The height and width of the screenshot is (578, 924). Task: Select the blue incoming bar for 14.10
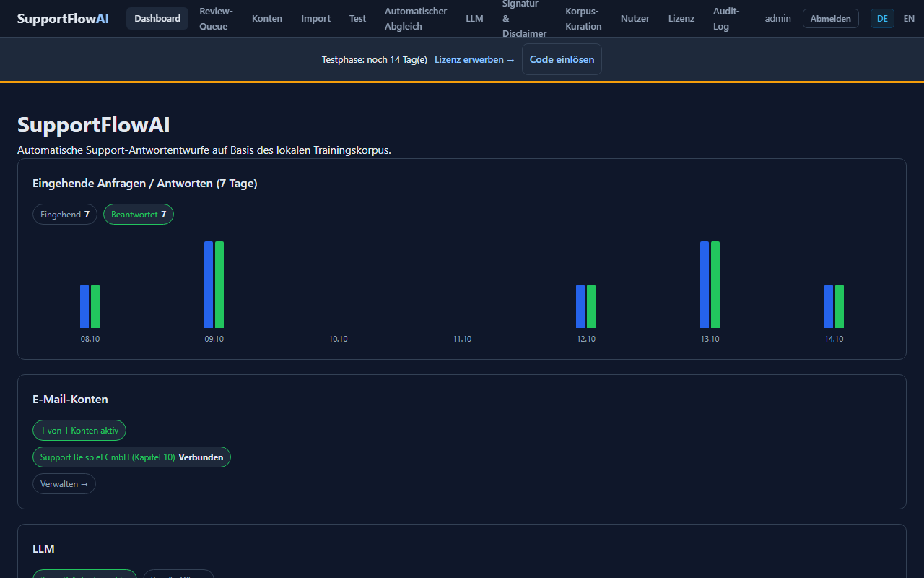coord(829,306)
